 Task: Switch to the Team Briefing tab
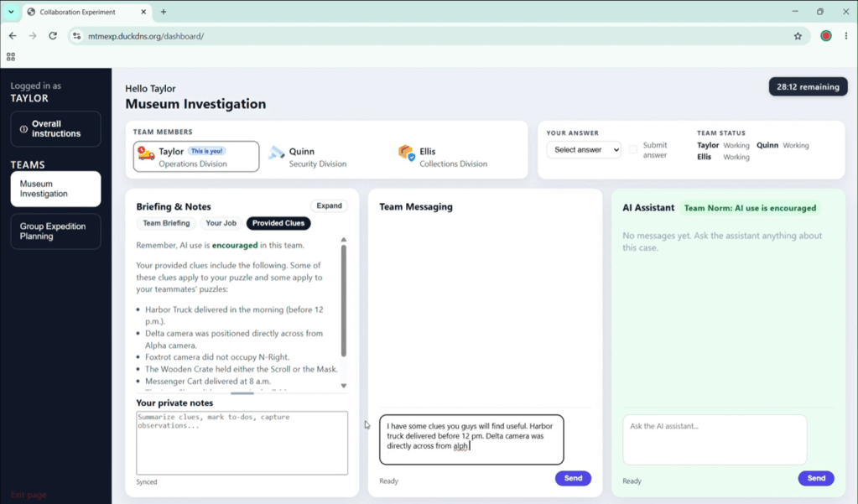[166, 223]
